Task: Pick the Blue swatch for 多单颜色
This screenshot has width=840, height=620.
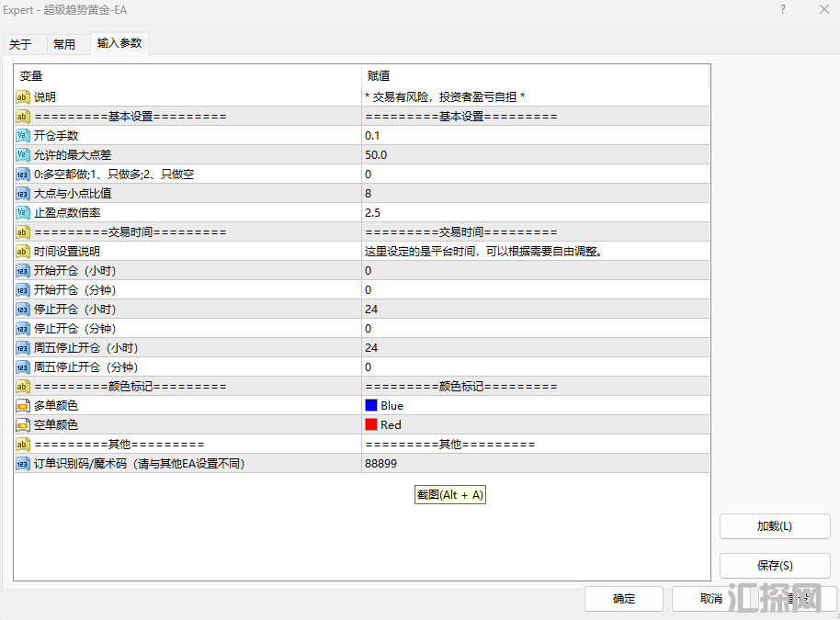Action: click(x=371, y=405)
